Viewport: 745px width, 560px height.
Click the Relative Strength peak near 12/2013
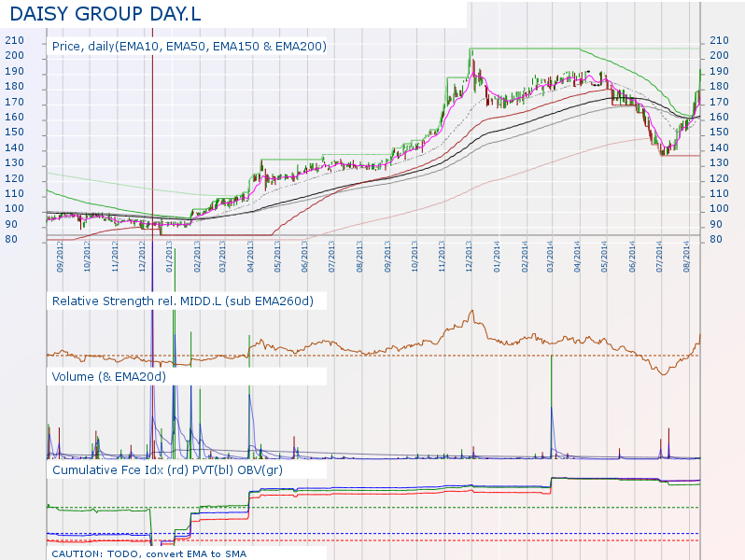pyautogui.click(x=471, y=311)
